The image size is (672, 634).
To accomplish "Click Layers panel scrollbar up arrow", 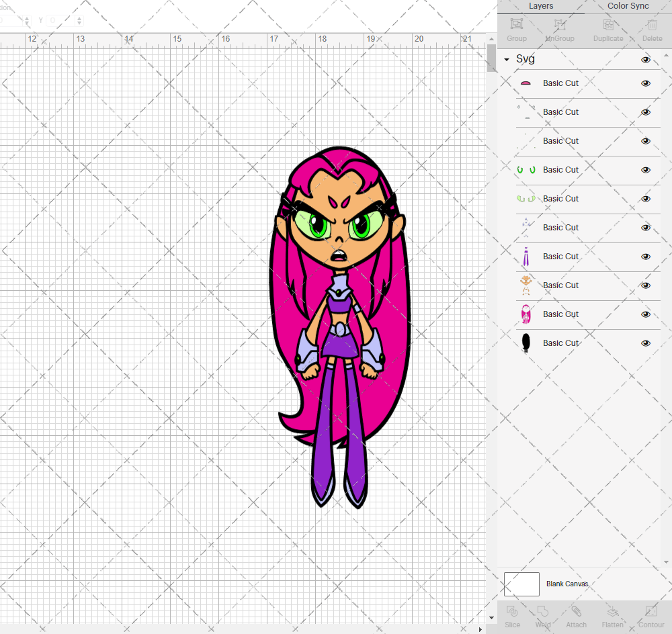I will click(x=666, y=55).
